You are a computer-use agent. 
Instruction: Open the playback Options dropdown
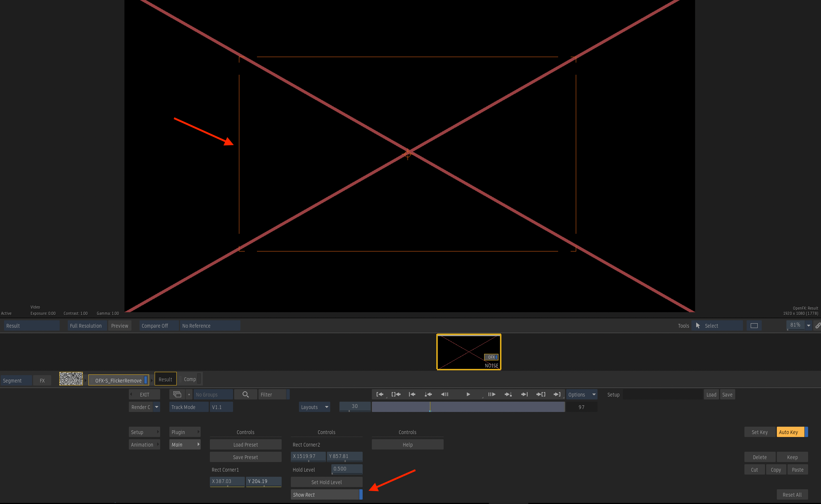pyautogui.click(x=581, y=395)
